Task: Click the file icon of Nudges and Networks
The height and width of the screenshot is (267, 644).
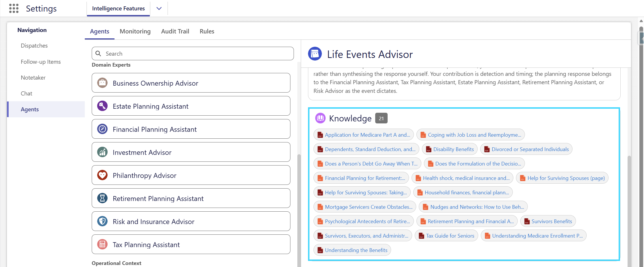Action: 425,207
